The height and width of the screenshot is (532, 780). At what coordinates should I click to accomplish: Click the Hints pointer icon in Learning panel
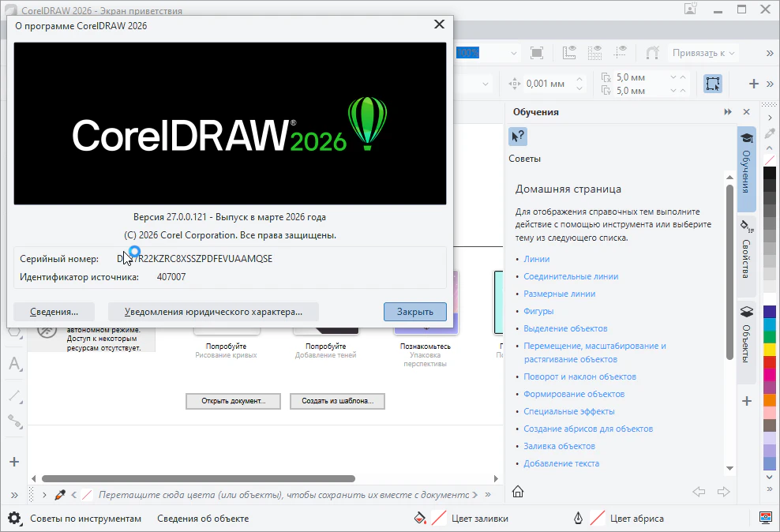tap(518, 136)
